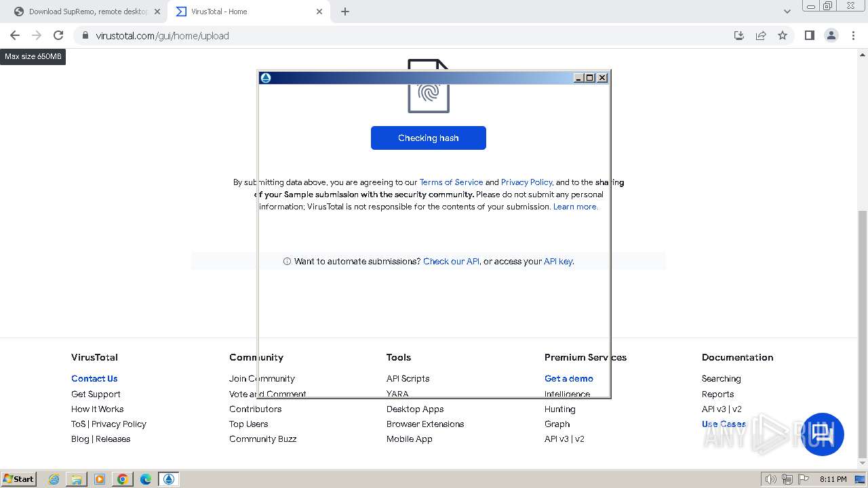
Task: Open Get a demo link
Action: point(568,379)
